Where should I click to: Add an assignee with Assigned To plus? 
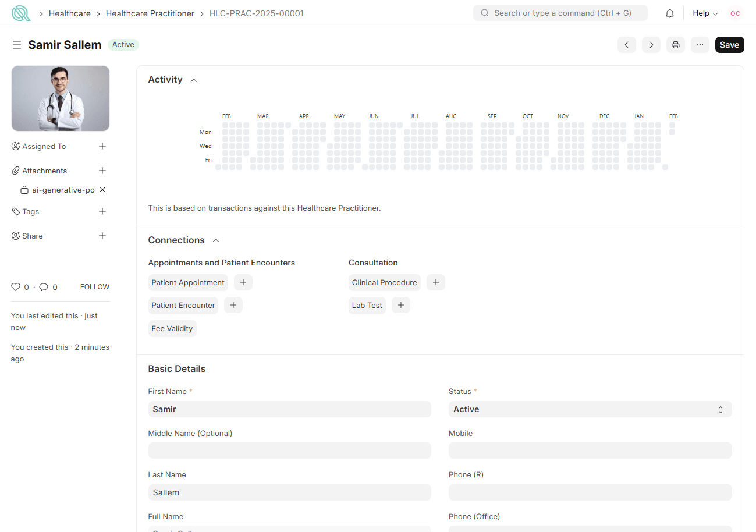click(x=102, y=146)
